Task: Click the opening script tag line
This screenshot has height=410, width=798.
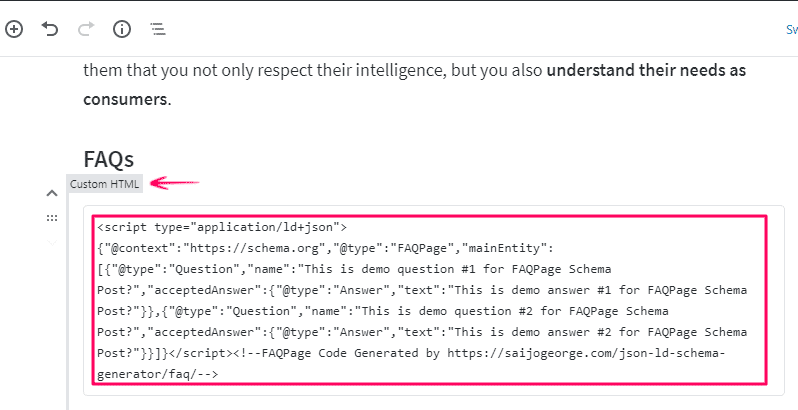Action: (222, 227)
